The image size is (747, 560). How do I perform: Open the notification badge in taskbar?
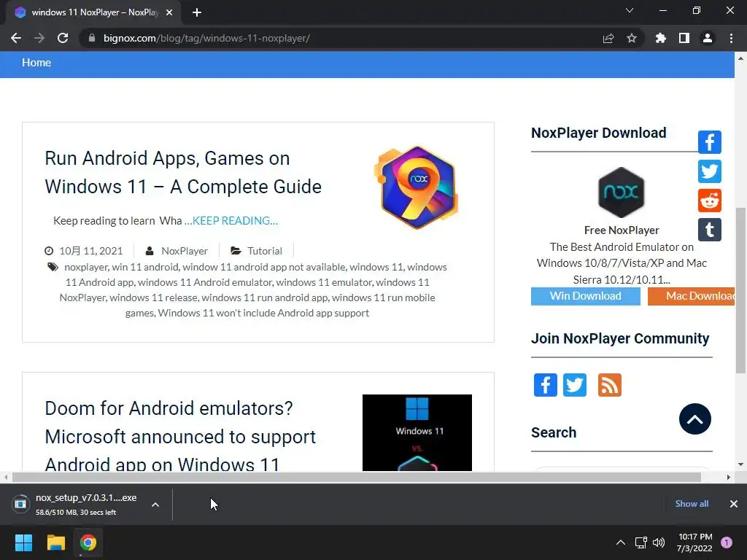pyautogui.click(x=727, y=542)
